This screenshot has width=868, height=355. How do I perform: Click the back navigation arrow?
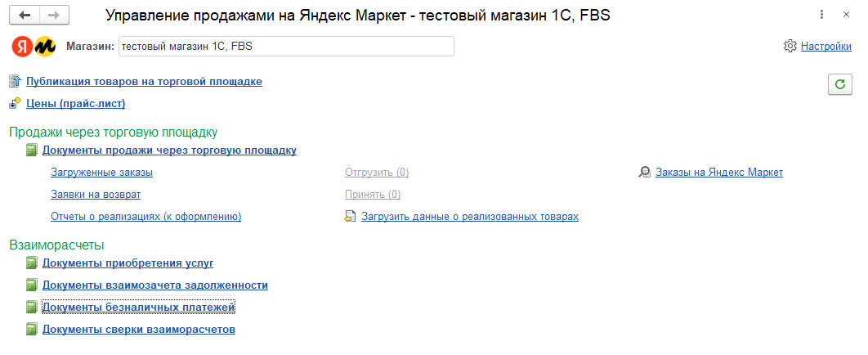pyautogui.click(x=25, y=16)
